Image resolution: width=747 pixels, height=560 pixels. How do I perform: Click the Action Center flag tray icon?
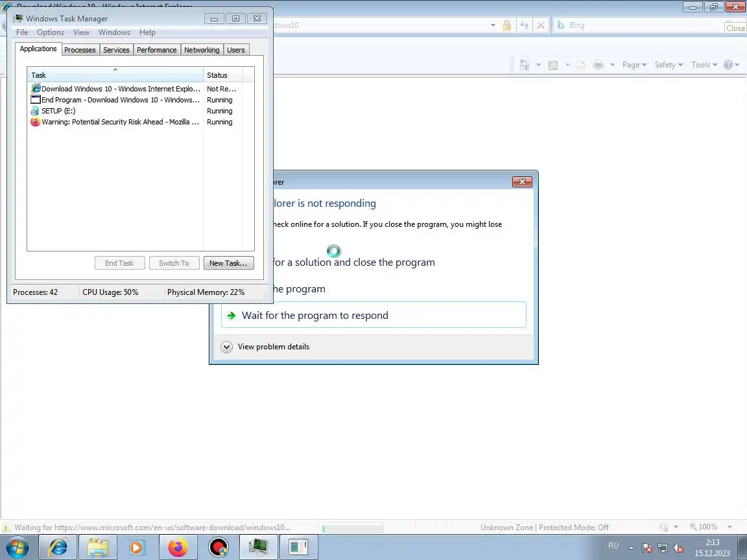(x=646, y=548)
